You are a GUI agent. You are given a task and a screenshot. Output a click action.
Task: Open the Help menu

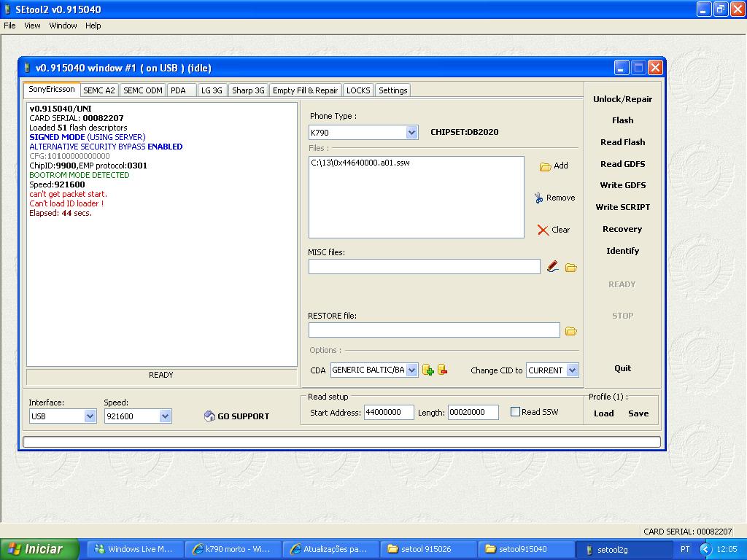93,26
